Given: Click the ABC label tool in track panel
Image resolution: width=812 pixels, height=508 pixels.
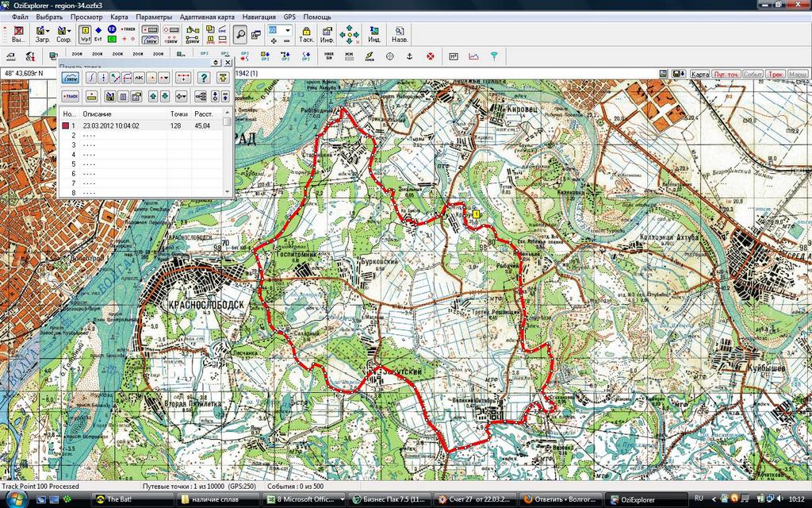Looking at the screenshot, I should tap(139, 78).
